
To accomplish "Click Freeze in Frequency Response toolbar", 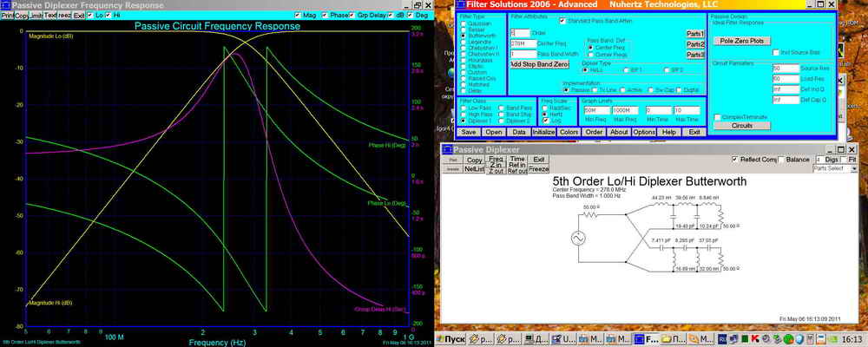I will pyautogui.click(x=65, y=16).
